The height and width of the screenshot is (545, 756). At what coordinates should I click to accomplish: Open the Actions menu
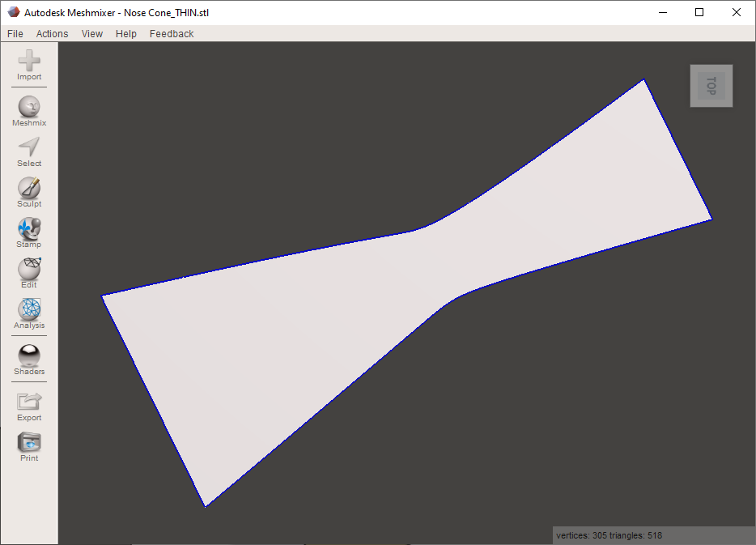[52, 34]
